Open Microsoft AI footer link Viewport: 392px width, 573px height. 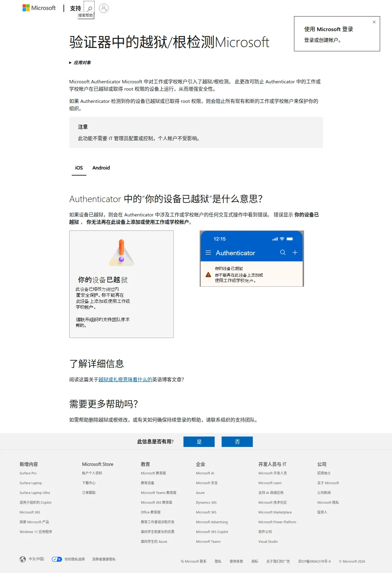[x=205, y=473]
